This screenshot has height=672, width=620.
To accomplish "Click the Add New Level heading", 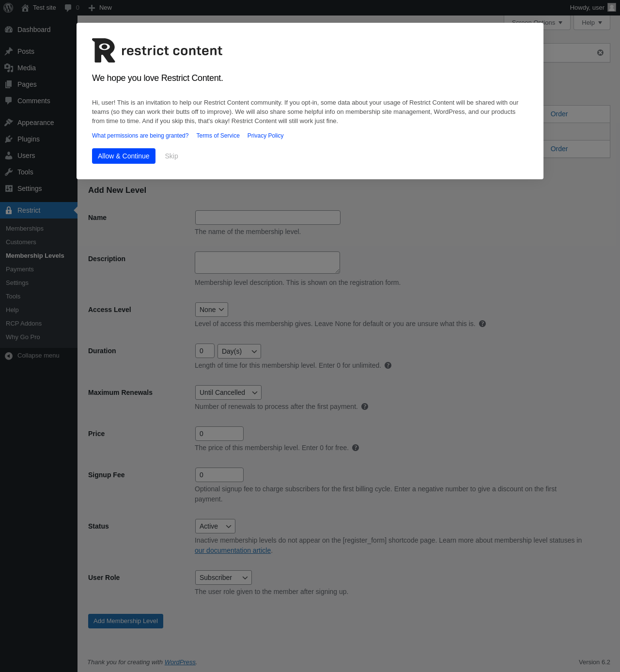I will pos(117,190).
